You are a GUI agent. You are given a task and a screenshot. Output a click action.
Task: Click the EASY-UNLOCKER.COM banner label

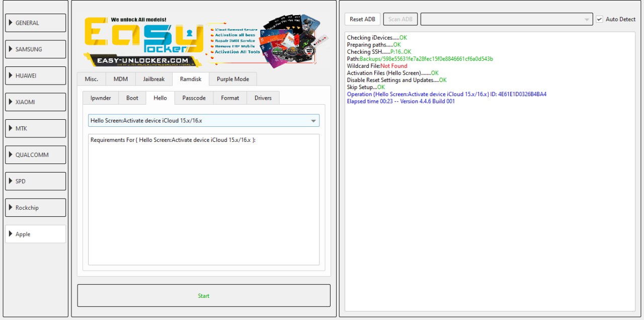point(142,60)
